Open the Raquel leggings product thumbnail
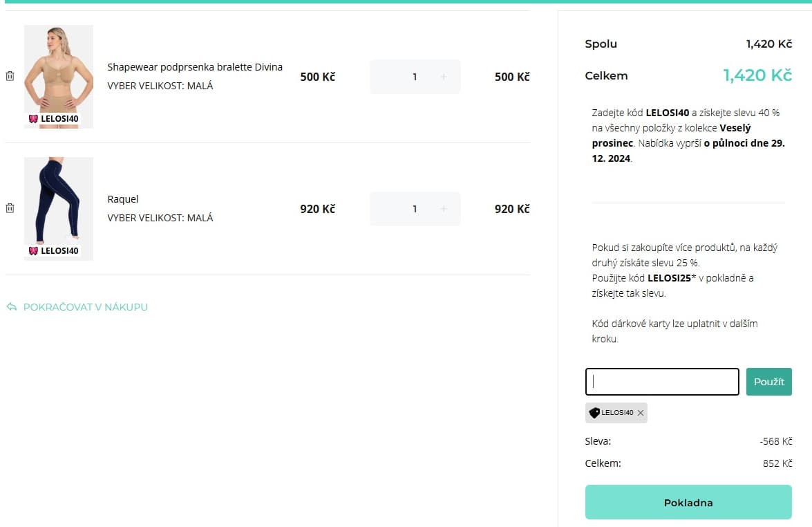 click(59, 201)
